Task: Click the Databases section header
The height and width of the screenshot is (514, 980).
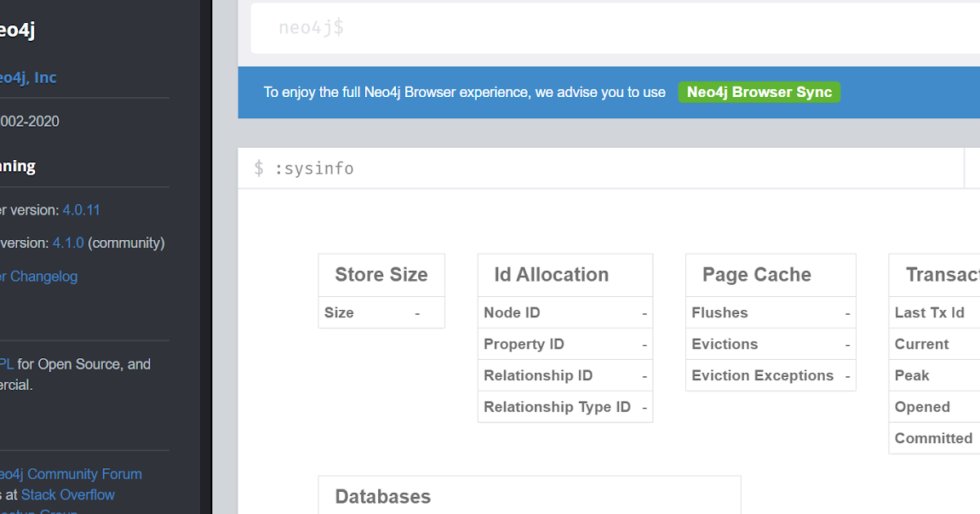Action: click(382, 496)
